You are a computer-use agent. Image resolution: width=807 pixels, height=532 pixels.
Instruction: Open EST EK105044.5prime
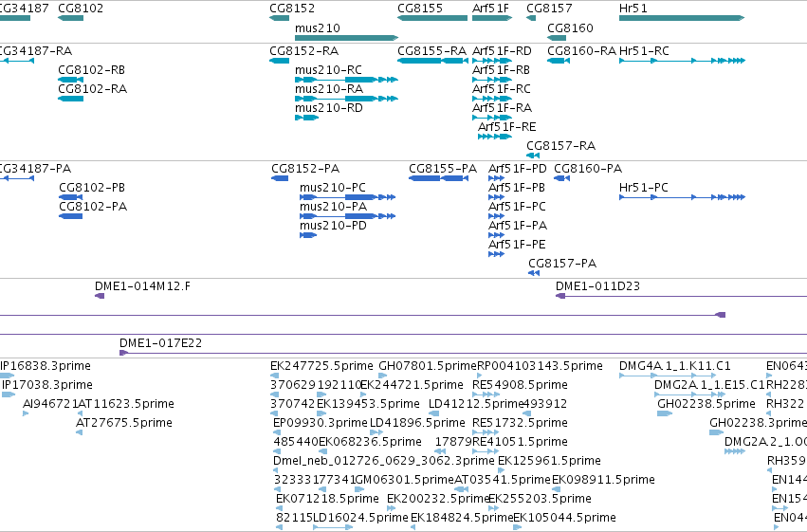(564, 518)
